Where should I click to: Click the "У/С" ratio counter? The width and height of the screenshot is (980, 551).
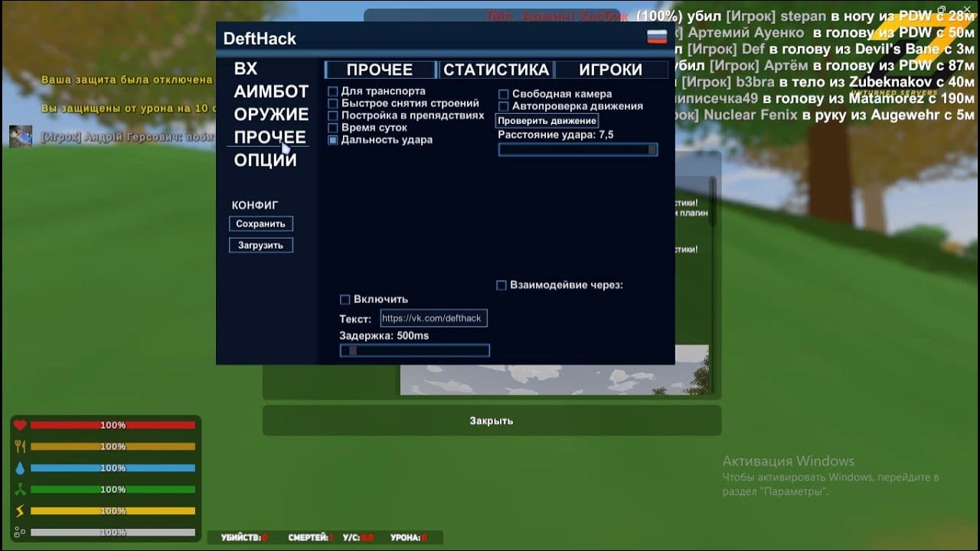point(358,538)
